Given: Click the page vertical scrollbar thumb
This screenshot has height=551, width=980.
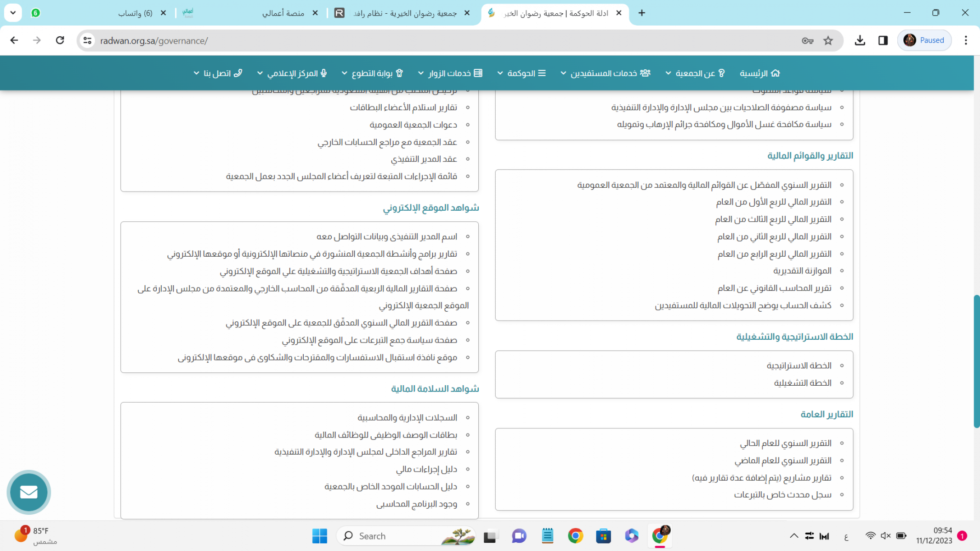Looking at the screenshot, I should pos(976,361).
